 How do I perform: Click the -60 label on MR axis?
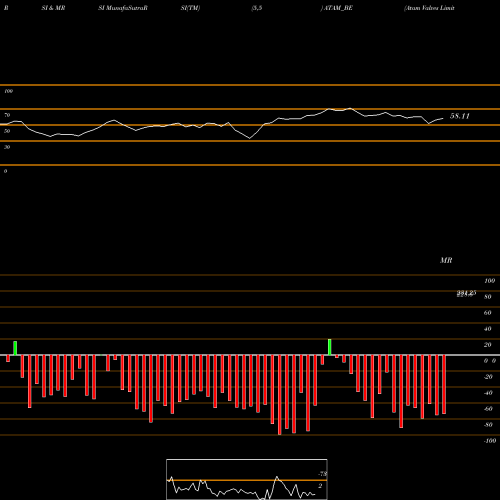tap(488, 409)
